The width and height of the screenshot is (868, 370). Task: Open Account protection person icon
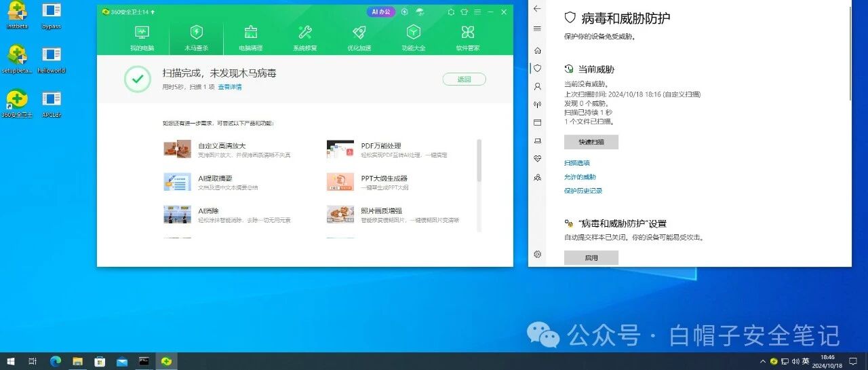point(538,87)
